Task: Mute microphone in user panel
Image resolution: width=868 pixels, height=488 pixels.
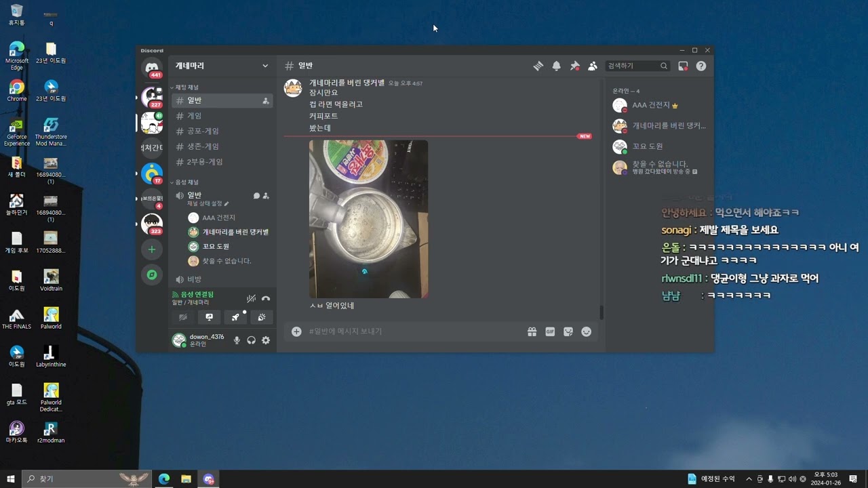Action: (237, 340)
